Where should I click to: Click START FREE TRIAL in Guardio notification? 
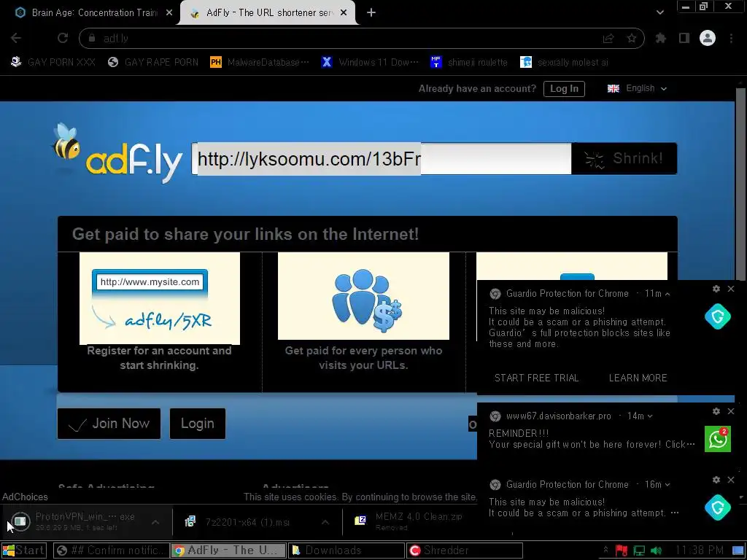[536, 378]
